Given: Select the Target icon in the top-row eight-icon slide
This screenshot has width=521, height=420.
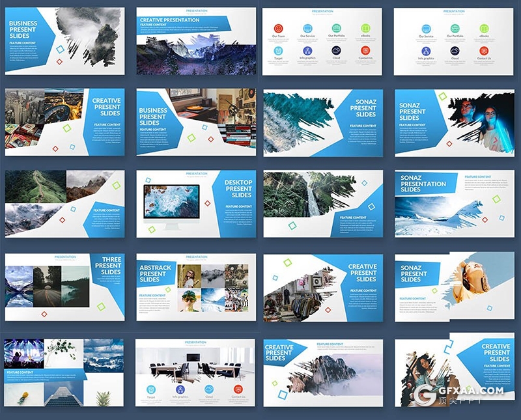Looking at the screenshot, I should [278, 51].
